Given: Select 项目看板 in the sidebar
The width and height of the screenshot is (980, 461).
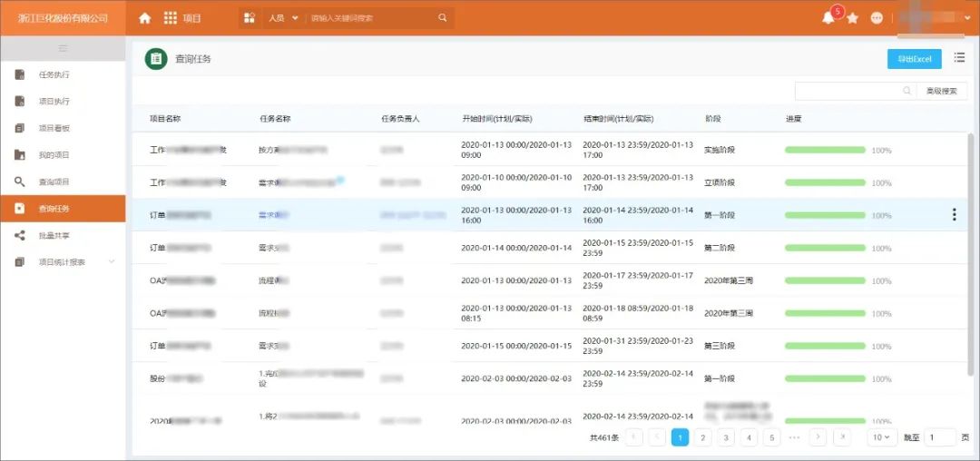Looking at the screenshot, I should coord(54,128).
